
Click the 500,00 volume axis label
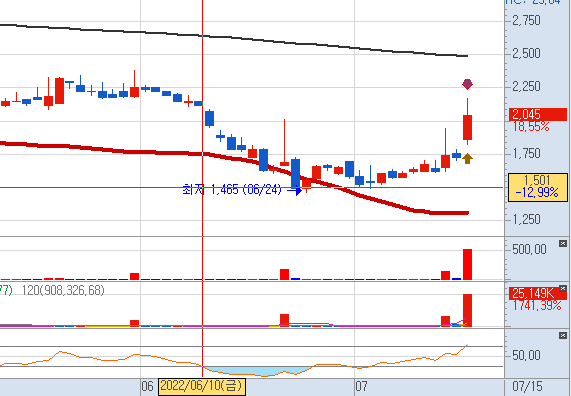pos(529,250)
